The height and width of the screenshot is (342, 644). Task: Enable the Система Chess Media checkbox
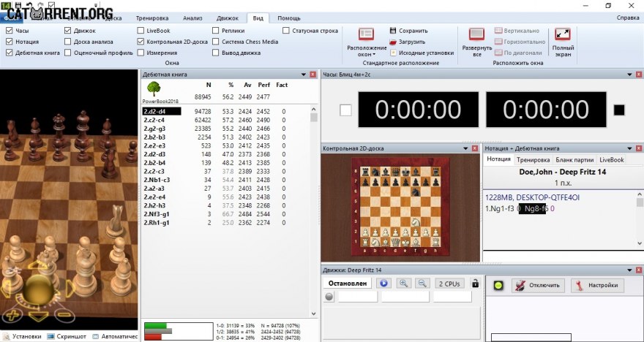pos(216,42)
